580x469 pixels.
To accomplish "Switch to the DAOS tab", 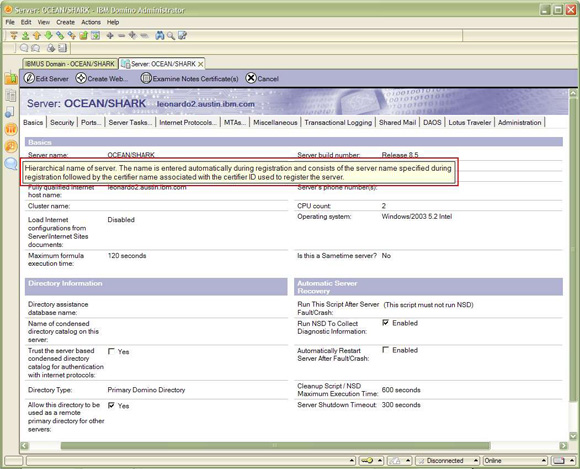I will coord(432,122).
